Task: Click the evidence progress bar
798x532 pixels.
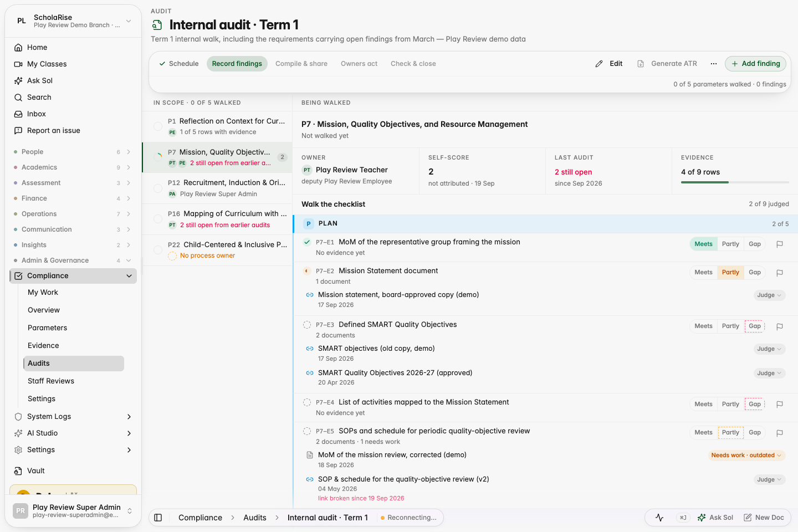Action: coord(735,182)
